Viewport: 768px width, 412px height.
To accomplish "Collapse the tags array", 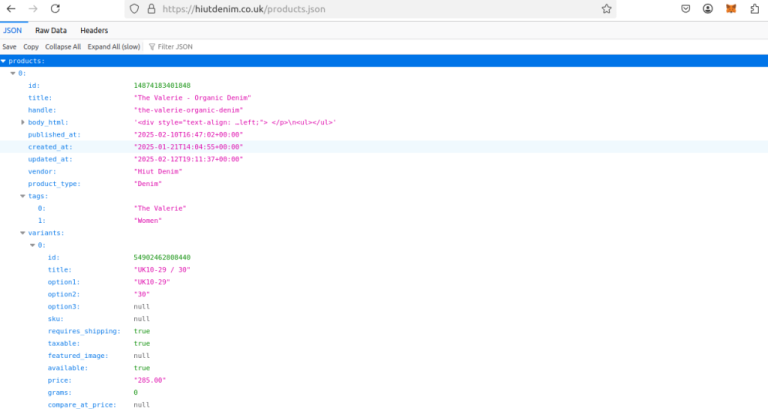I will (x=23, y=196).
